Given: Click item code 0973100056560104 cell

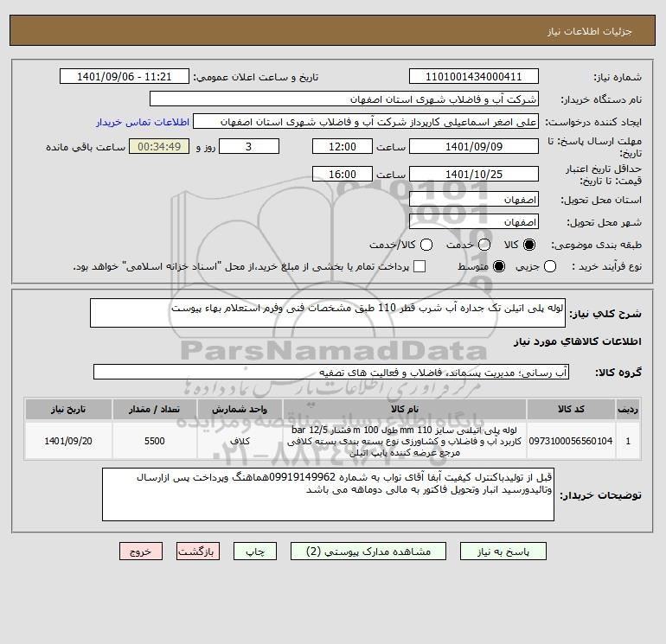Looking at the screenshot, I should tap(571, 441).
